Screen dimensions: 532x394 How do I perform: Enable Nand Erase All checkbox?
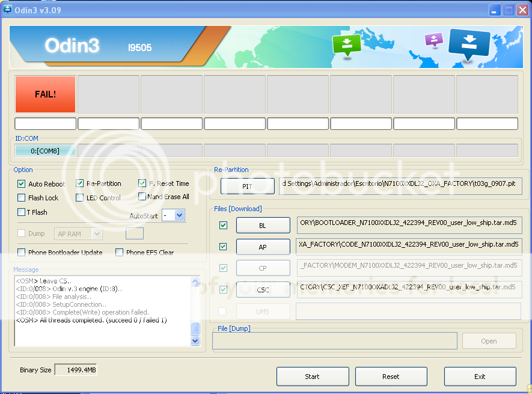pos(142,197)
